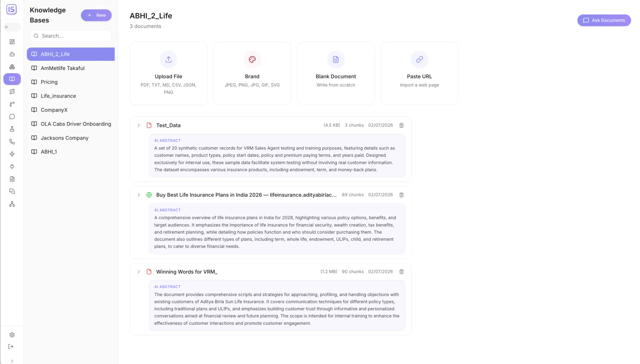
Task: Open the Jacksons Company knowledge base
Action: (71, 138)
